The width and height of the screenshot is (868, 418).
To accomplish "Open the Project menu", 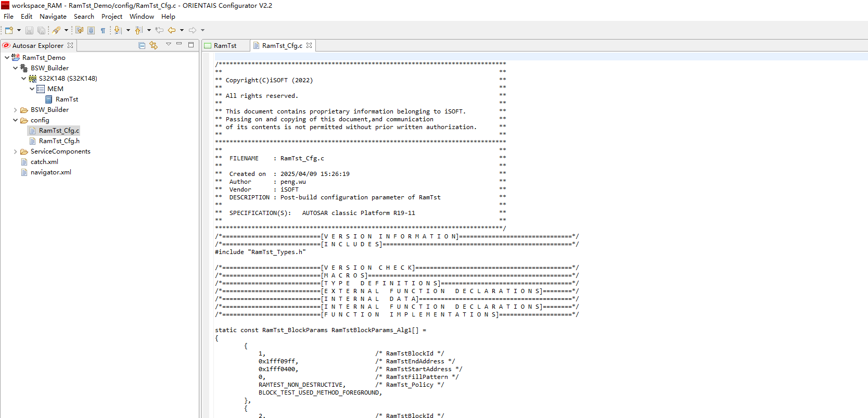I will point(111,17).
